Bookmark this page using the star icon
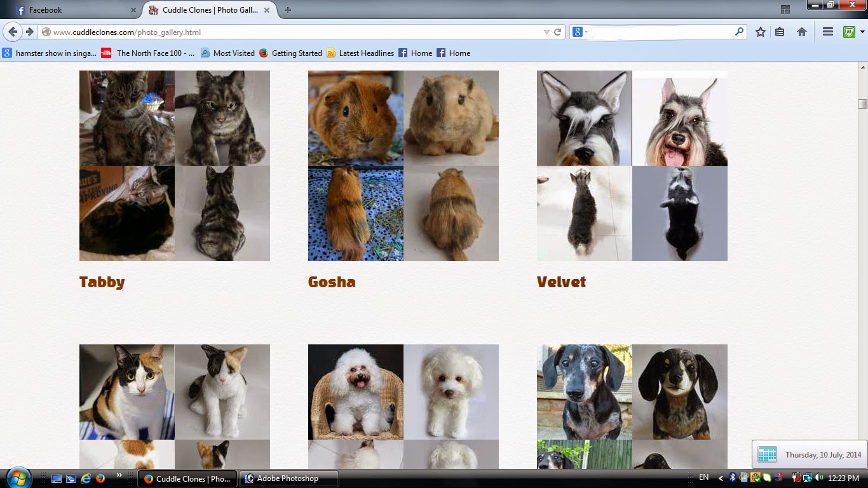The width and height of the screenshot is (868, 488). click(760, 32)
